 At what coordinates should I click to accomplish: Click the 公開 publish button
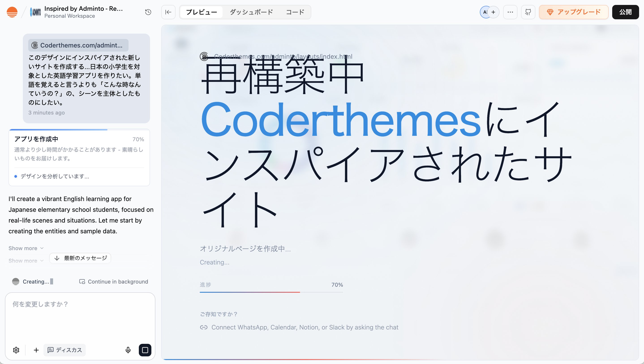pyautogui.click(x=625, y=12)
